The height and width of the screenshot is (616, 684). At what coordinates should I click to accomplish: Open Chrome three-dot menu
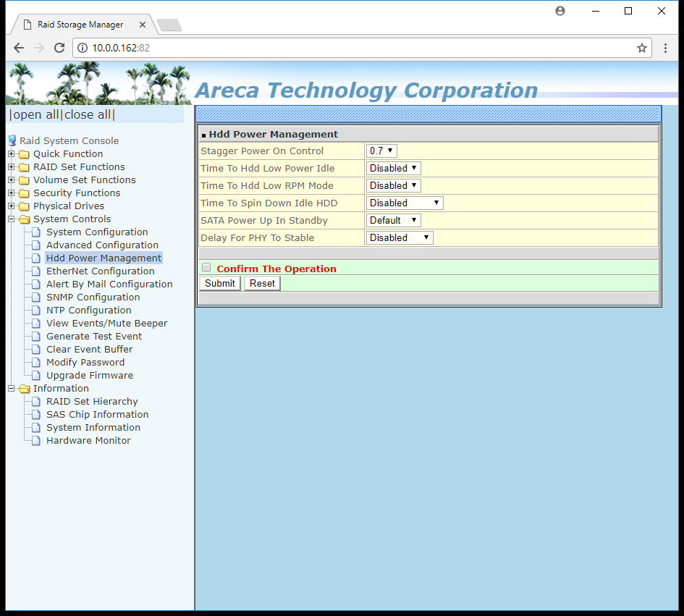click(x=665, y=48)
